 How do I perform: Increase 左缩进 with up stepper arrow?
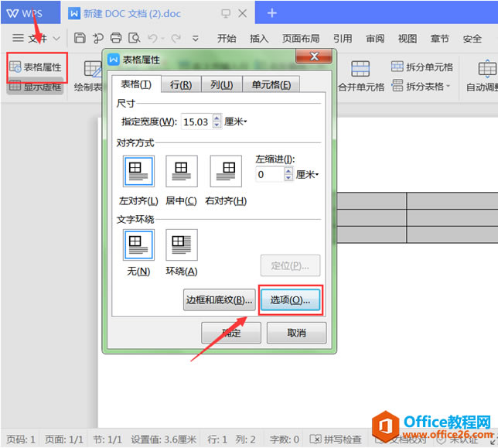click(288, 171)
